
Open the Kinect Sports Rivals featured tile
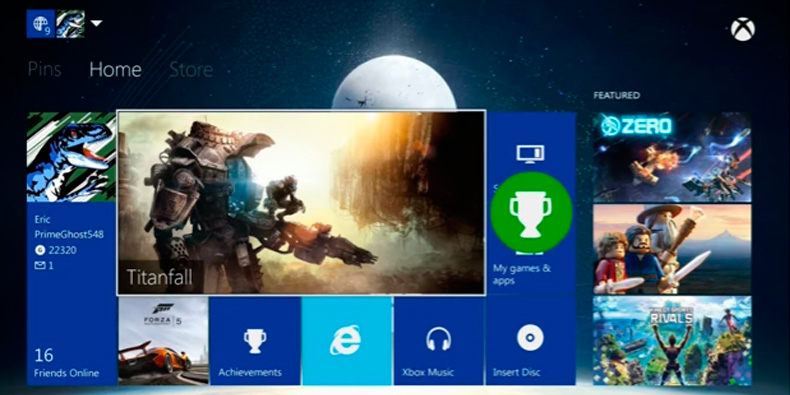point(672,341)
